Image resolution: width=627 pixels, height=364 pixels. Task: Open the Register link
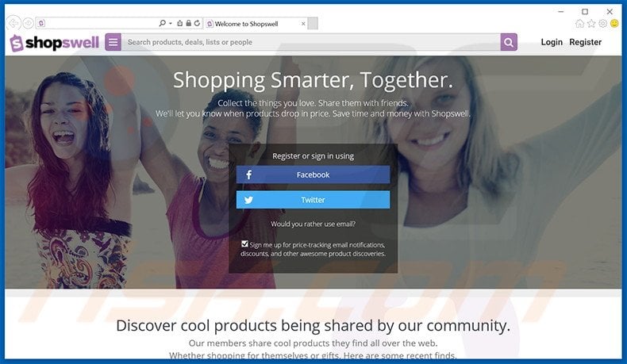(586, 42)
